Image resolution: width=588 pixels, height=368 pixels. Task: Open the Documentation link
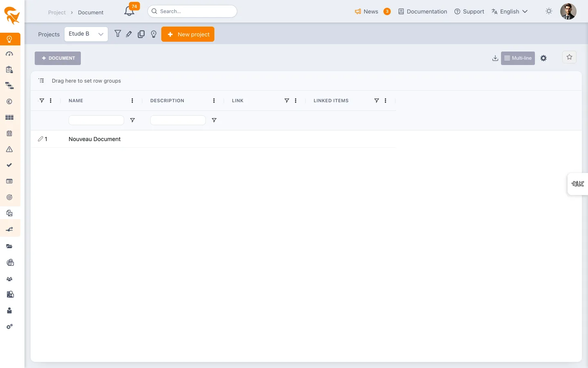coord(423,11)
